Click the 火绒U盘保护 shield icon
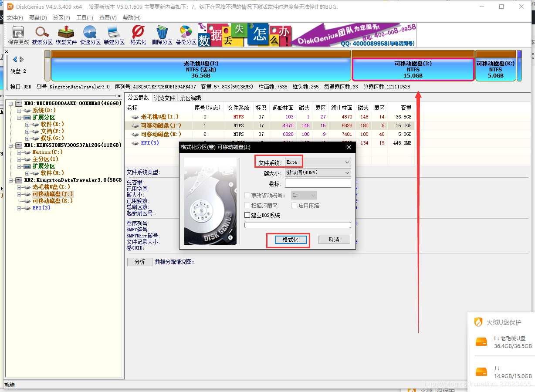Screen dimensions: 535x392 click(478, 322)
